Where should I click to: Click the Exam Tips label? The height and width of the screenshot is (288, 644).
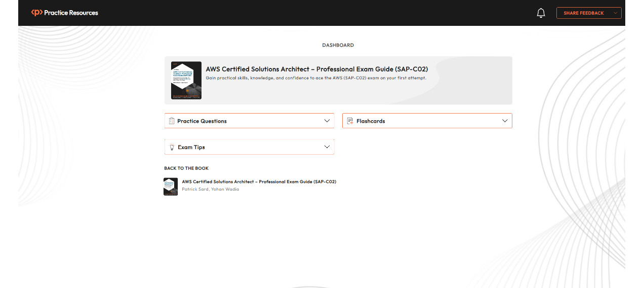191,147
